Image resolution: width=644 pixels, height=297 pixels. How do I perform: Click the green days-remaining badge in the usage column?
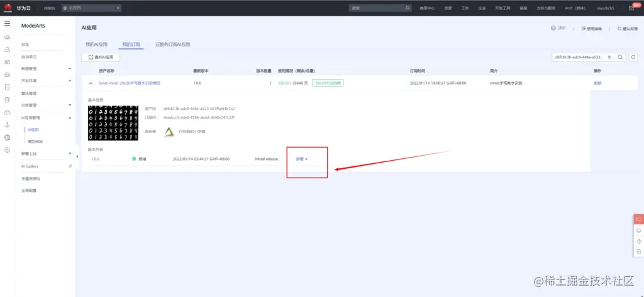click(328, 83)
